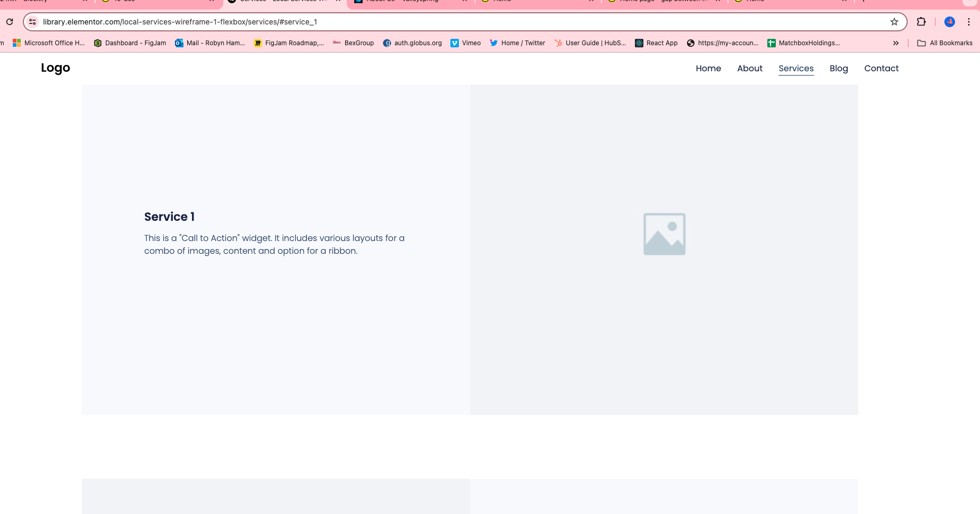Image resolution: width=980 pixels, height=514 pixels.
Task: Open the React App bookmark
Action: pyautogui.click(x=656, y=43)
